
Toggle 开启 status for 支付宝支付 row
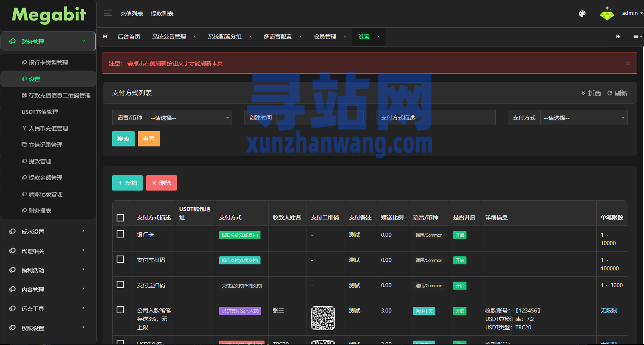click(460, 286)
